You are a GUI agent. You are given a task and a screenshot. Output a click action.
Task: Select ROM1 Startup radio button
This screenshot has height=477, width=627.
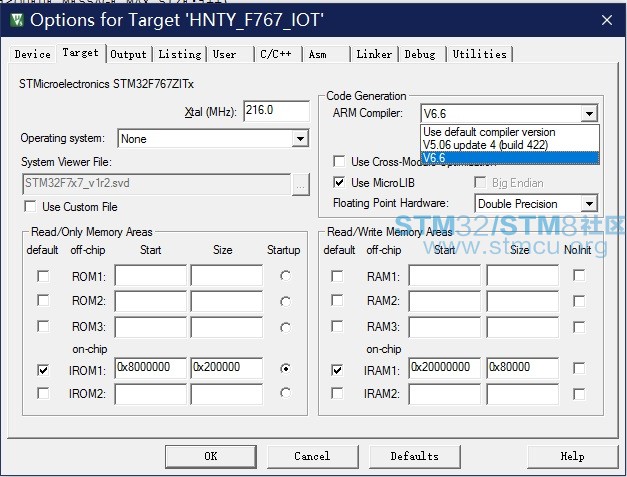286,276
